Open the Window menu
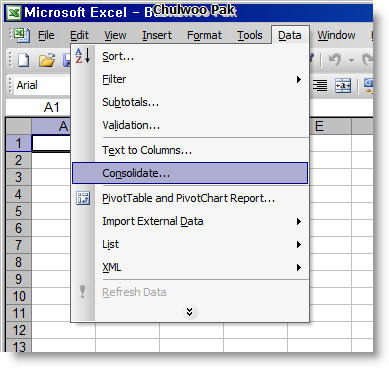This screenshot has height=368, width=389. pos(336,35)
